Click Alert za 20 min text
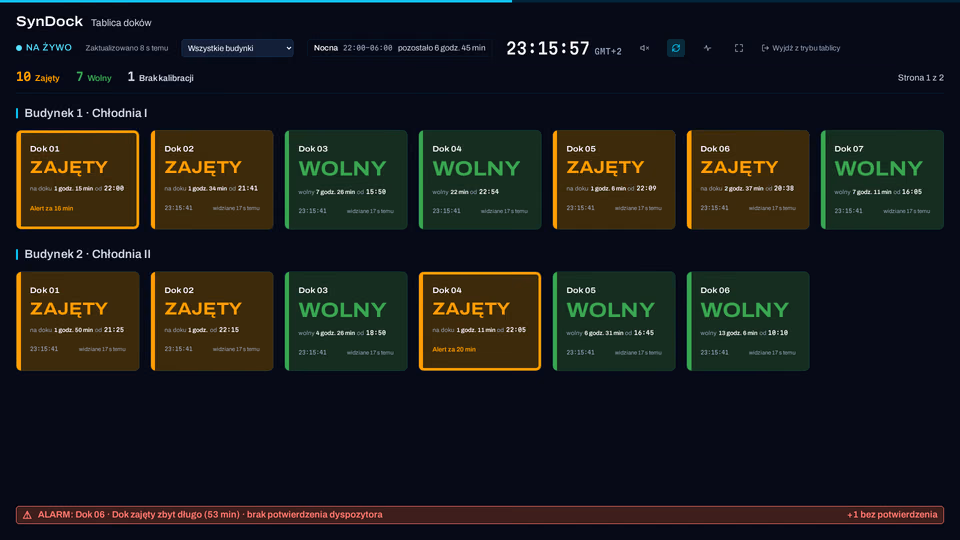Screen dimensions: 960x540 [454, 350]
